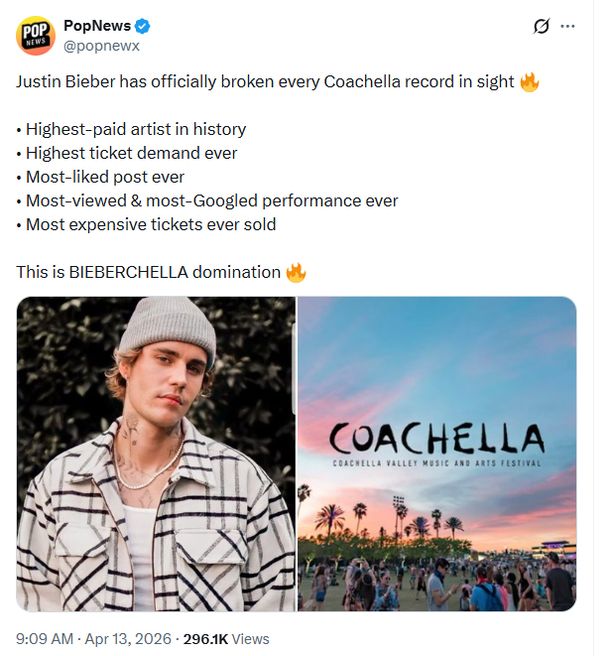Click the blue verified badge
This screenshot has width=610, height=656.
(144, 25)
